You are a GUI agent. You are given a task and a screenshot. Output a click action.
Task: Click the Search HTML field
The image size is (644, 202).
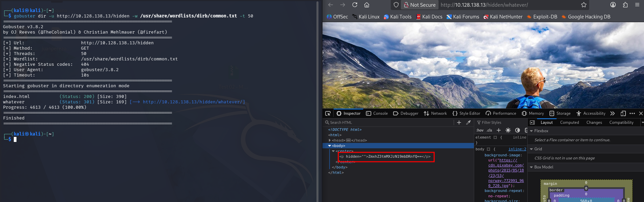point(388,122)
